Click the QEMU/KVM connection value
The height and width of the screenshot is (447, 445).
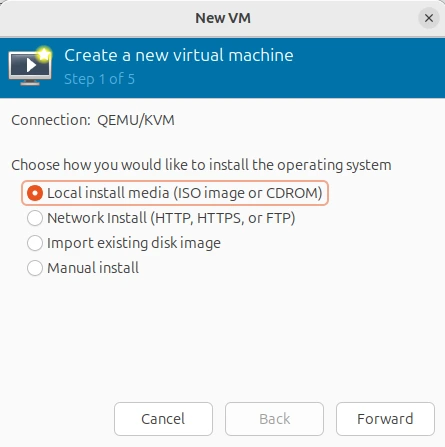[x=136, y=120]
